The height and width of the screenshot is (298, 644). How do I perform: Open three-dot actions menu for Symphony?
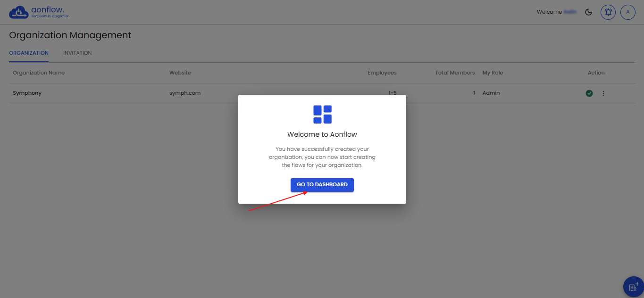pos(603,93)
